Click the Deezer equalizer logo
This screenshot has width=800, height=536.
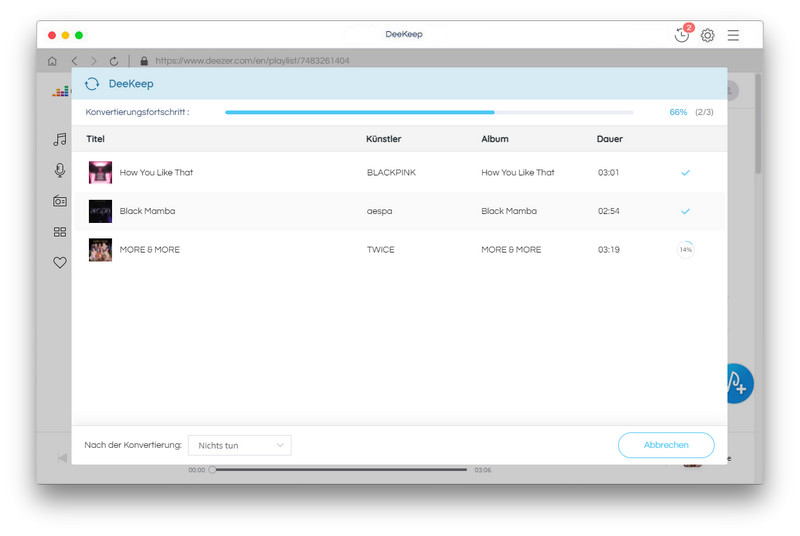point(61,91)
